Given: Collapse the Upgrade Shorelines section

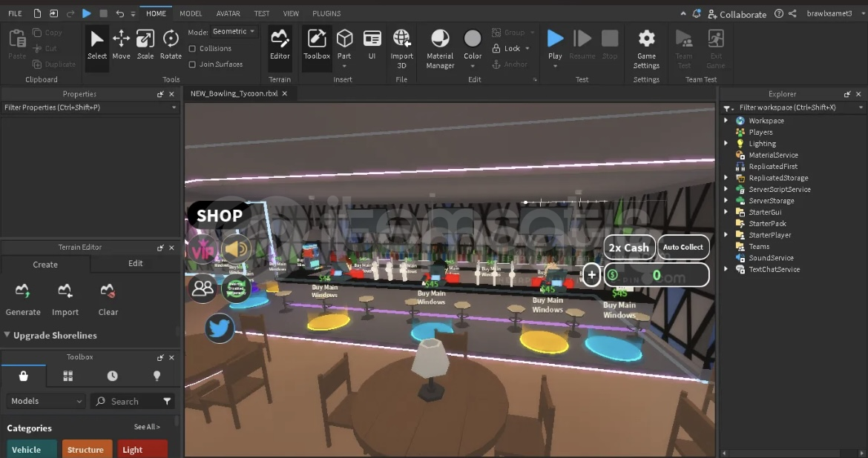Looking at the screenshot, I should 7,335.
